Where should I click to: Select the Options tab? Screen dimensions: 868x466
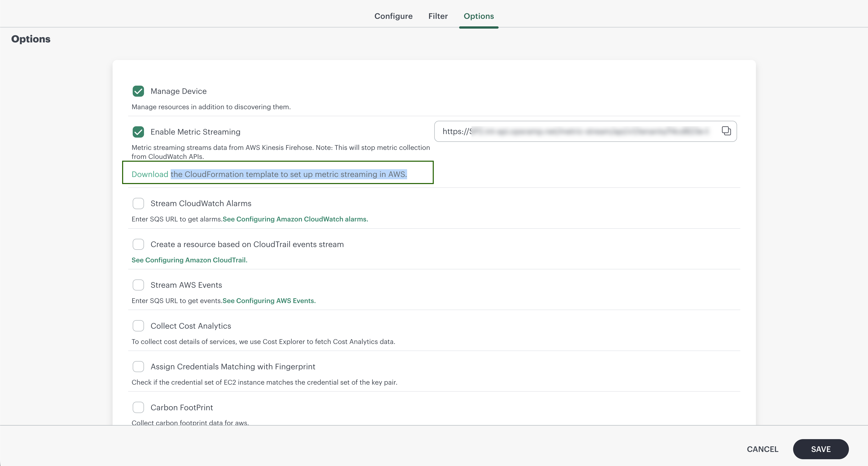[x=478, y=16]
